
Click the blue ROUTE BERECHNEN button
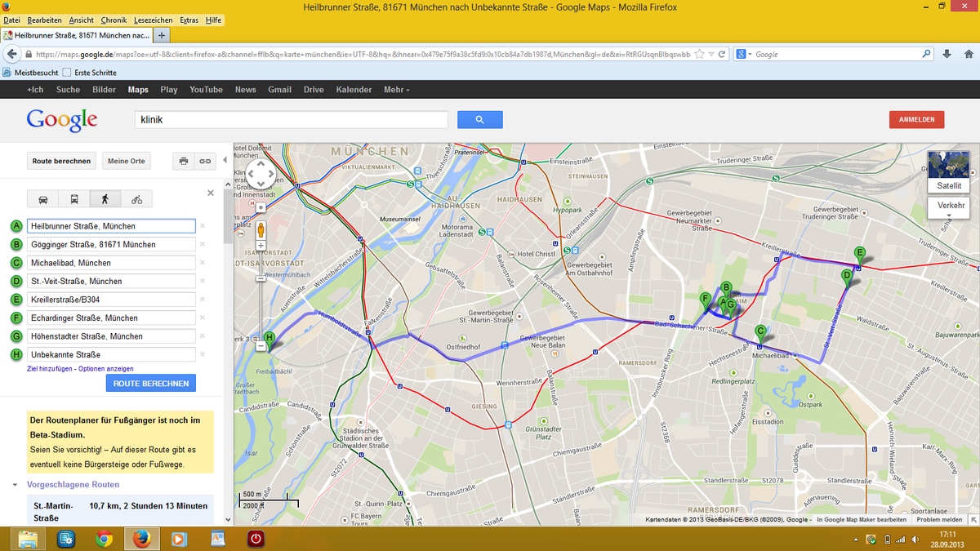151,383
